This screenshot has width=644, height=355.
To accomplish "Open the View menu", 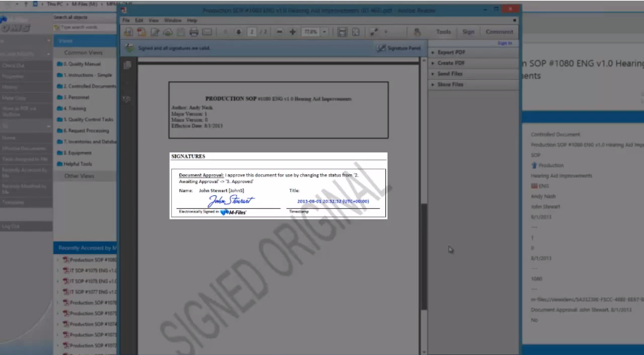I will [153, 20].
